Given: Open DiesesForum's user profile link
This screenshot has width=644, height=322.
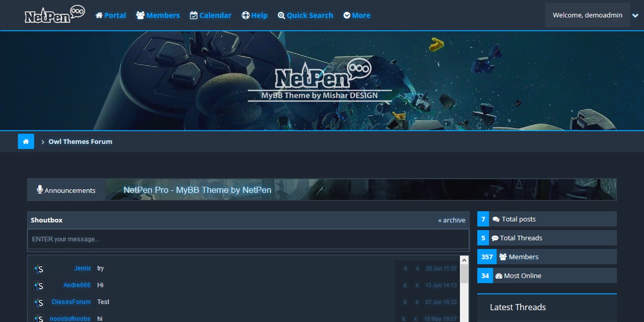Looking at the screenshot, I should [71, 302].
